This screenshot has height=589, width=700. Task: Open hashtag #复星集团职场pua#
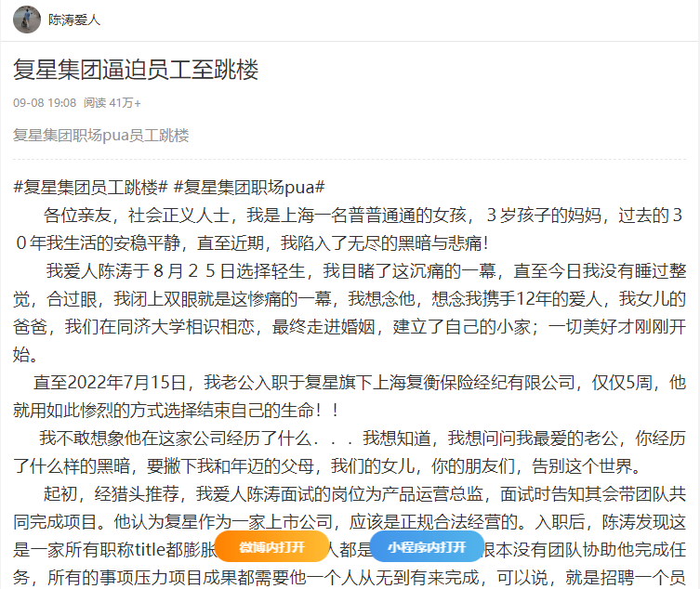(x=249, y=188)
